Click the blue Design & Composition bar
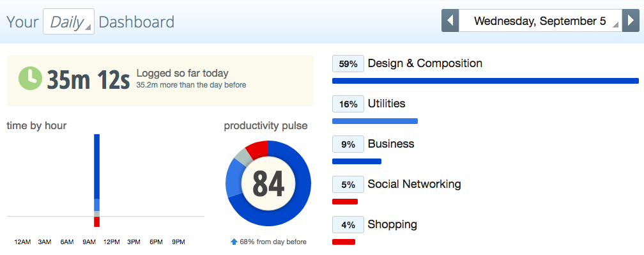This screenshot has width=644, height=255. (x=486, y=81)
